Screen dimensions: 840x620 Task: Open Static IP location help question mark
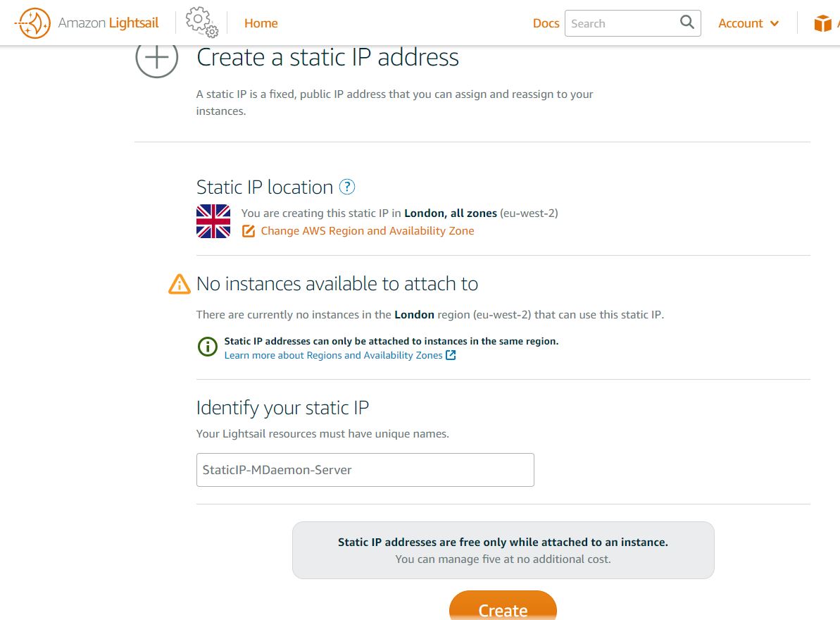[347, 187]
